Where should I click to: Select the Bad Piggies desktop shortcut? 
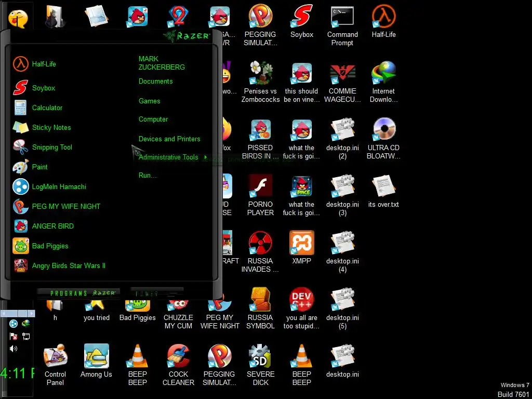point(137,311)
